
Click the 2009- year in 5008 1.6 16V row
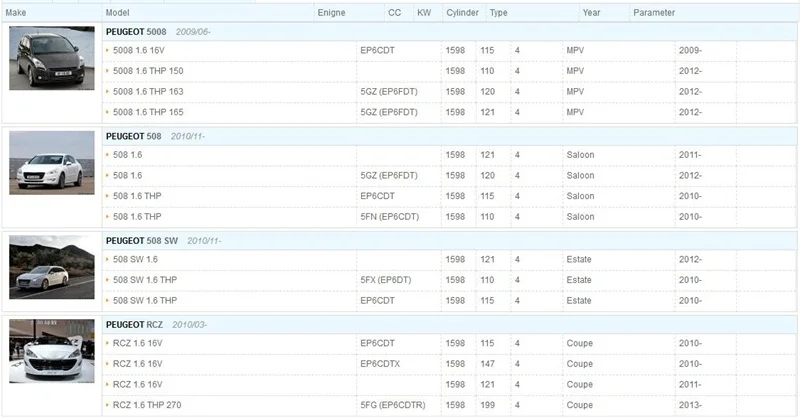[690, 51]
